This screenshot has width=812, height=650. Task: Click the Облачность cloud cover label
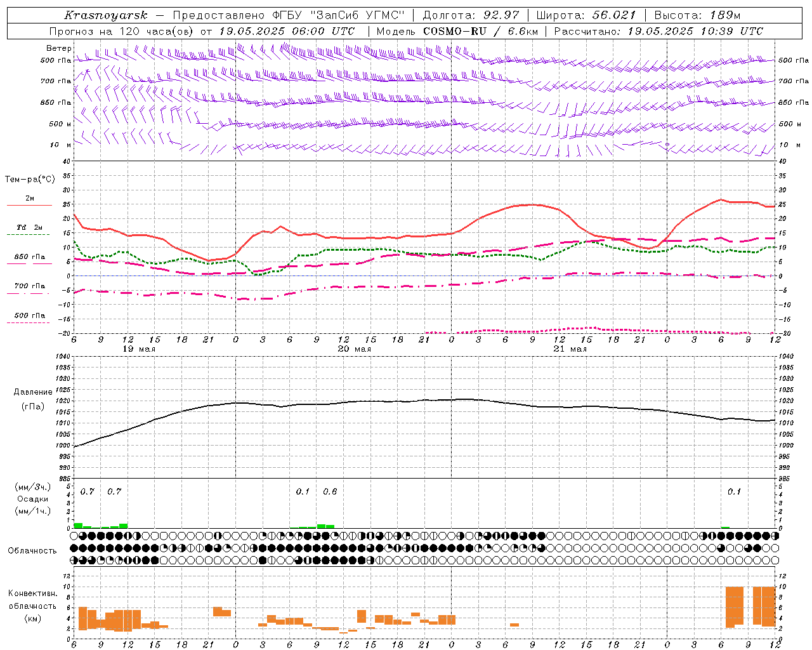(x=32, y=550)
